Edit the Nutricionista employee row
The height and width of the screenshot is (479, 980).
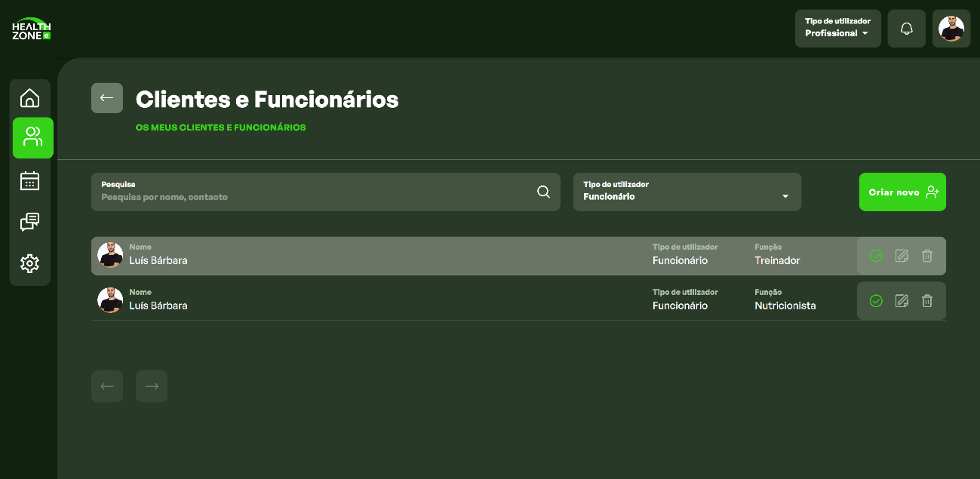tap(902, 301)
